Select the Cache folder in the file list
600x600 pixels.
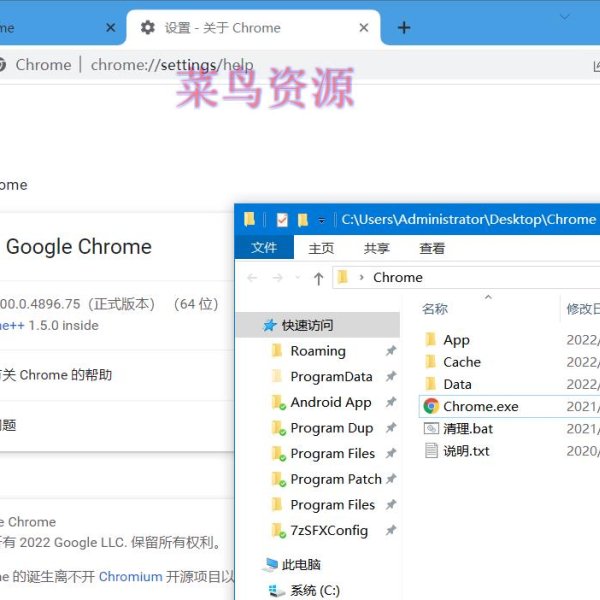click(x=462, y=362)
